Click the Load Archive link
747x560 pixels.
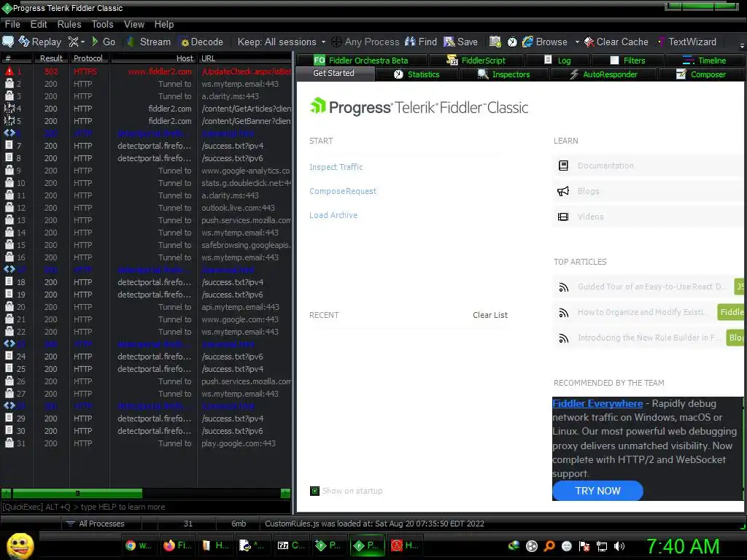[333, 215]
